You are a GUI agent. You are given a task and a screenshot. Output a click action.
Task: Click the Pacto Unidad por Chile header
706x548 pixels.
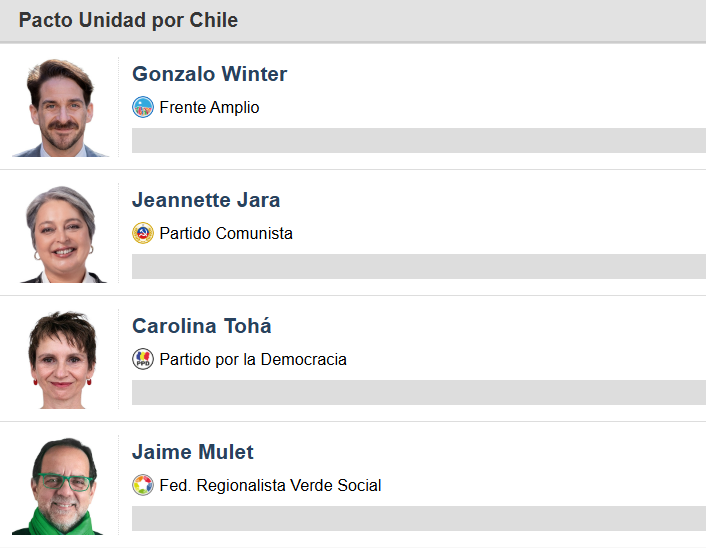pyautogui.click(x=128, y=20)
